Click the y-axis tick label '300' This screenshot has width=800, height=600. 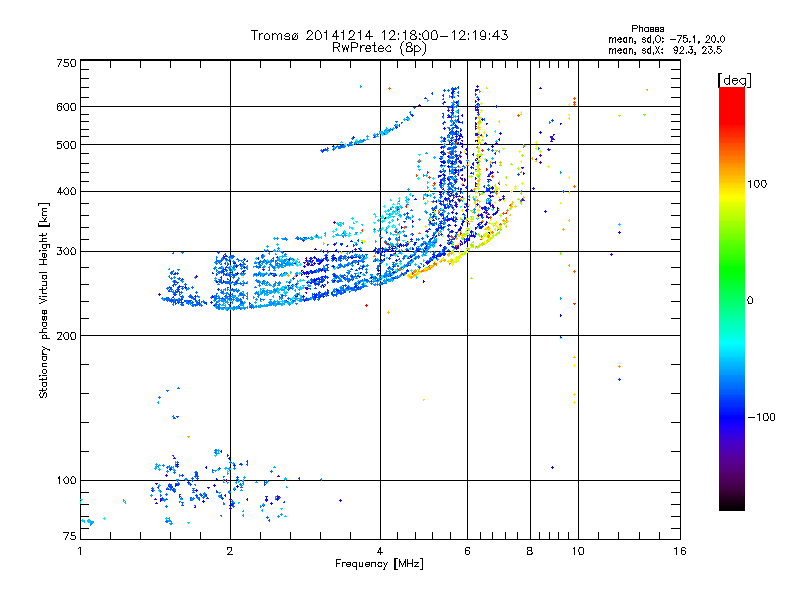[67, 251]
